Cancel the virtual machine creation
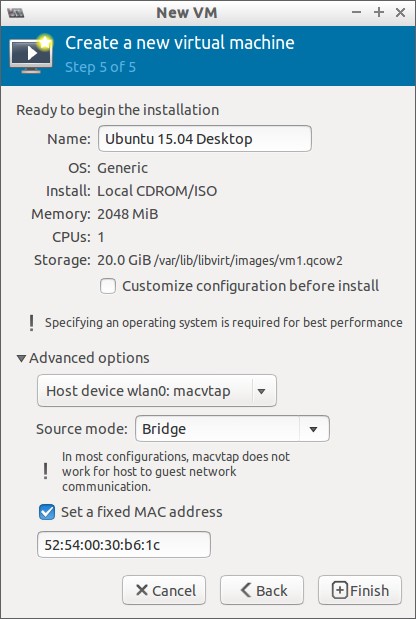 (164, 591)
